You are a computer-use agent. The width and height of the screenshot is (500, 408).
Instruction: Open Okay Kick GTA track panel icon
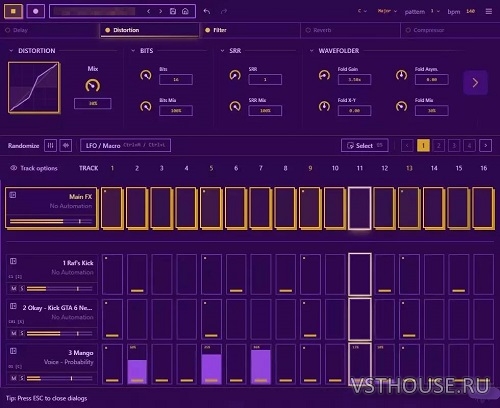click(x=13, y=306)
